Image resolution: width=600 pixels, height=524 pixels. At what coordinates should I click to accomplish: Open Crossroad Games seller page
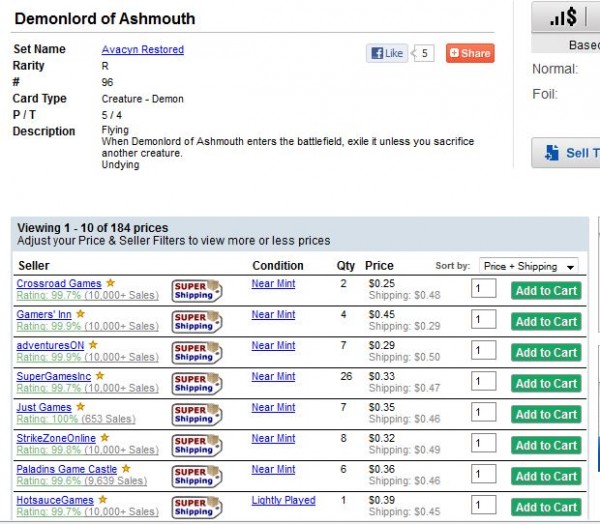click(59, 284)
